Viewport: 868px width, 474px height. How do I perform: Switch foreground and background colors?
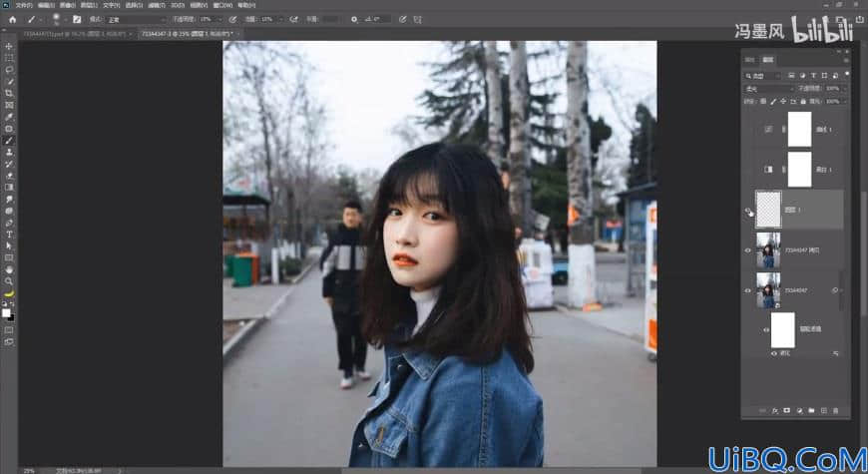(12, 304)
